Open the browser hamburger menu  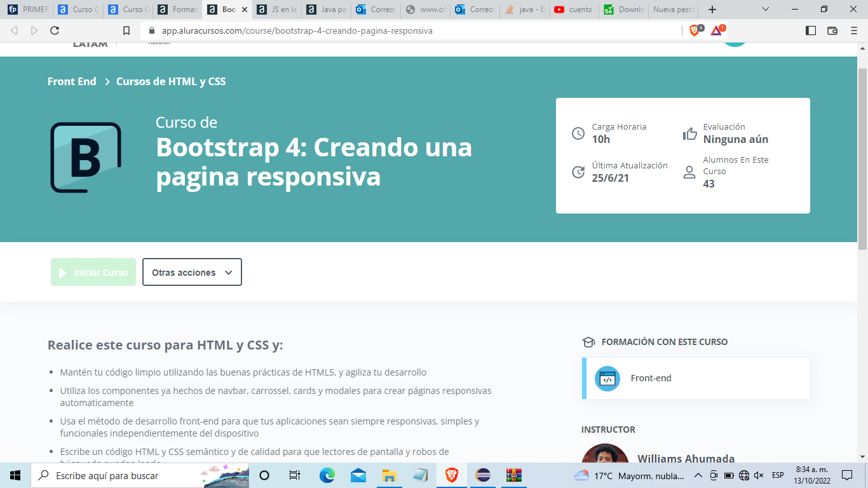(x=853, y=30)
